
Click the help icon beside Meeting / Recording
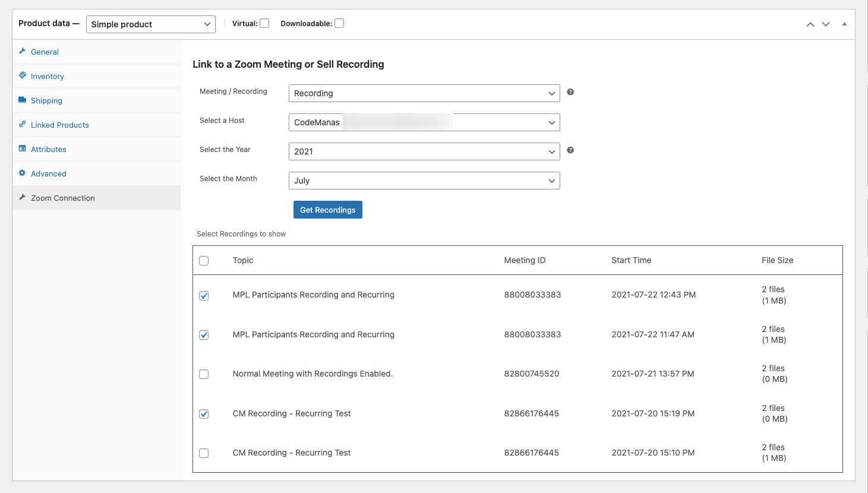pyautogui.click(x=570, y=92)
